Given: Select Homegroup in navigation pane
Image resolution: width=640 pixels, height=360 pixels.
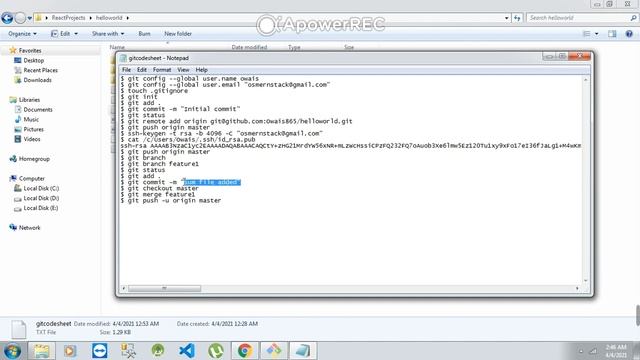Looking at the screenshot, I should tap(34, 159).
